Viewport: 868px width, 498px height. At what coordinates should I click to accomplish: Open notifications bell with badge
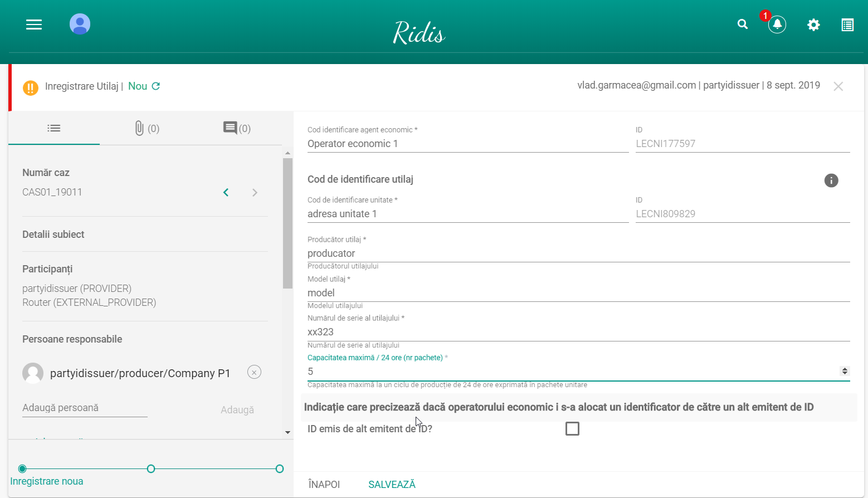click(x=777, y=24)
